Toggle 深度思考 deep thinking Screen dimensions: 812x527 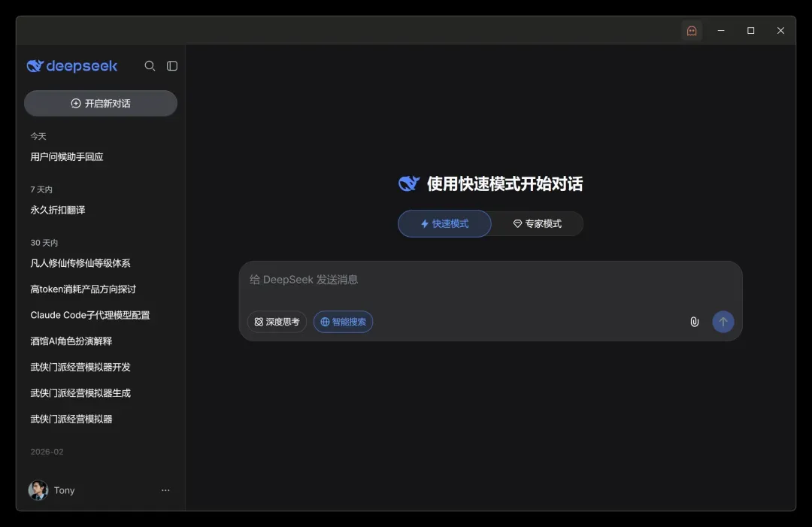[x=277, y=322]
